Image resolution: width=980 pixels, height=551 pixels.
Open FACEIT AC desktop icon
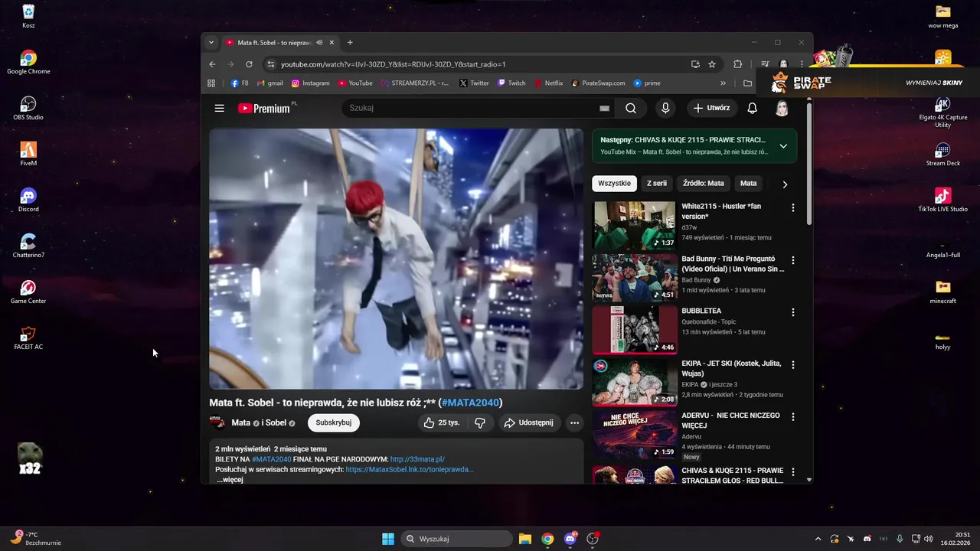[x=28, y=337]
